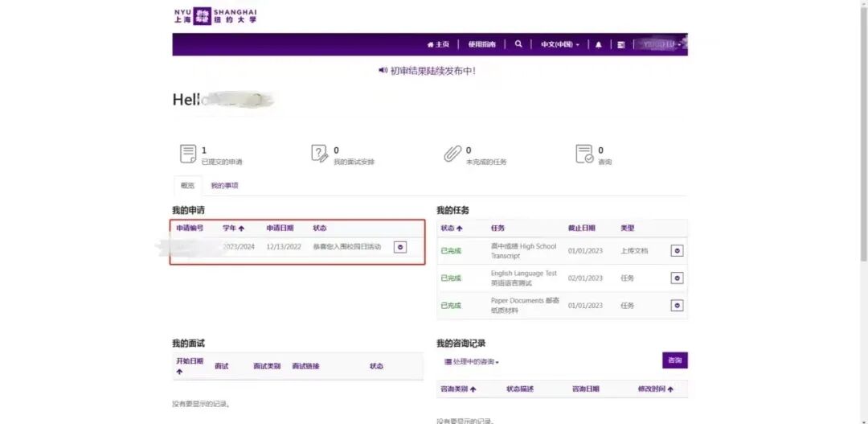
Task: Click the 状态描述 inquiry column header
Action: point(520,389)
